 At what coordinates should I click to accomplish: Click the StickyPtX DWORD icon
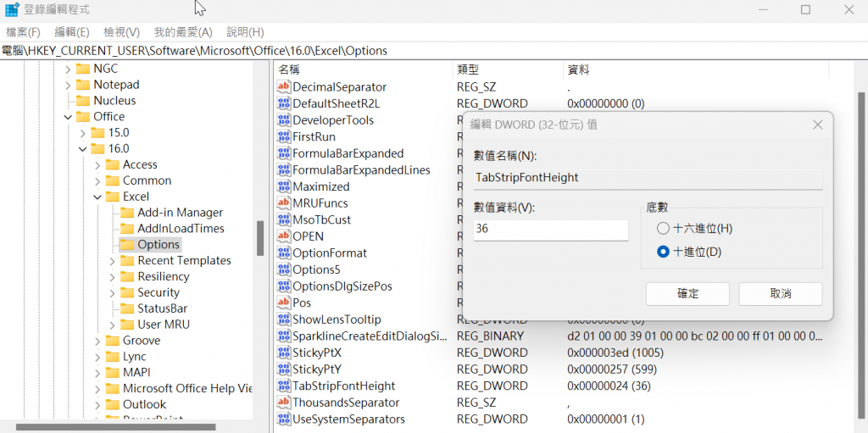point(283,353)
